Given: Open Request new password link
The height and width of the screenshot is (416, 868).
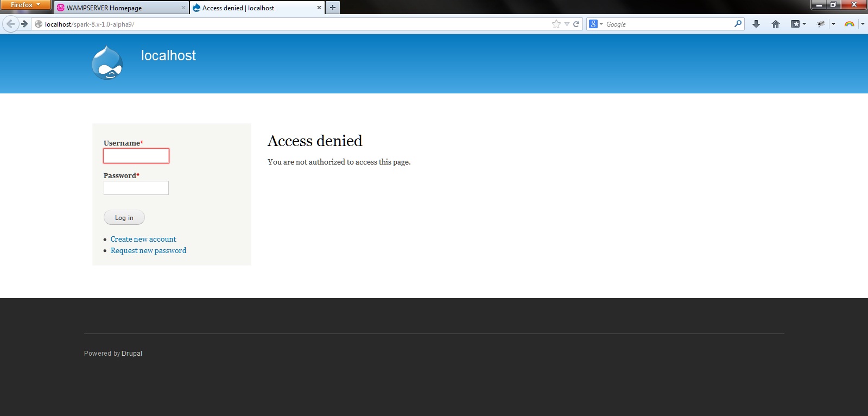Looking at the screenshot, I should pyautogui.click(x=148, y=250).
